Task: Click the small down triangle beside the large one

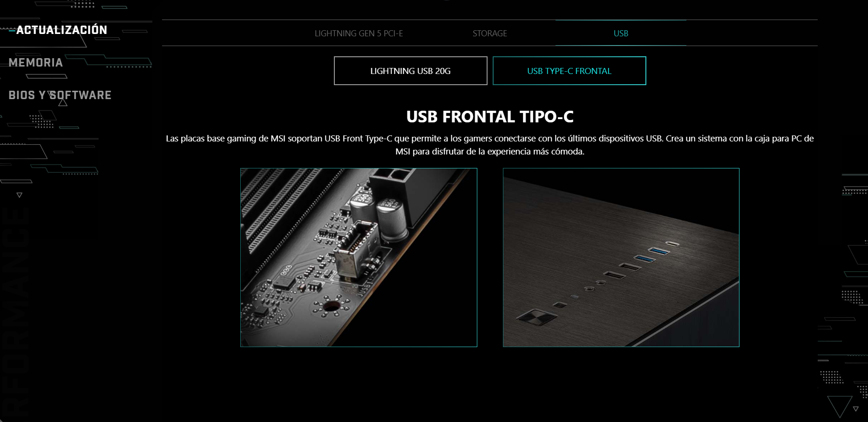Action: click(x=856, y=409)
